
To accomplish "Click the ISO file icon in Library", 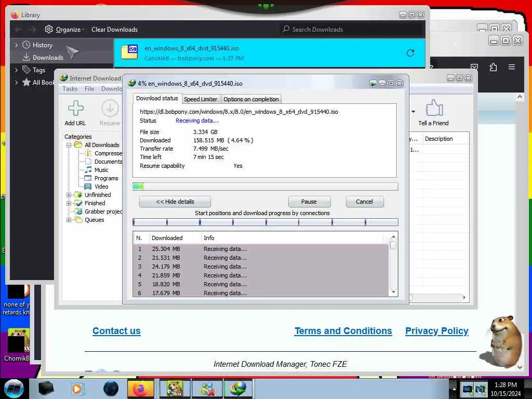I will [129, 52].
